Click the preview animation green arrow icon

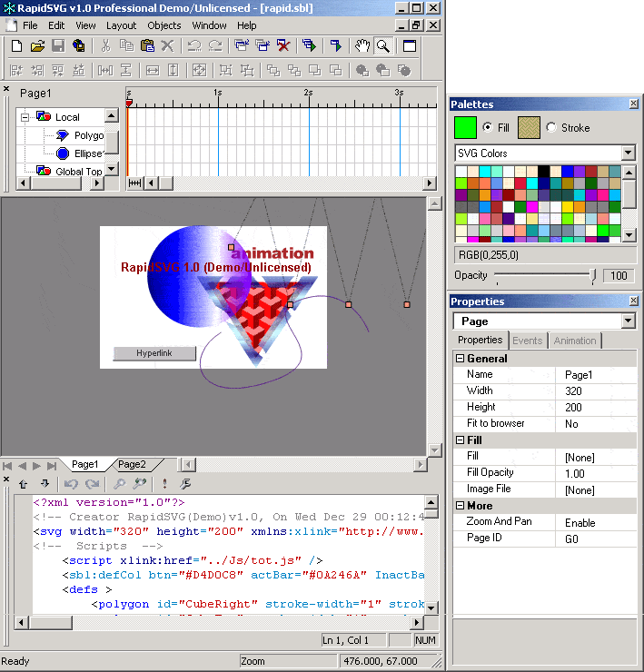[336, 45]
